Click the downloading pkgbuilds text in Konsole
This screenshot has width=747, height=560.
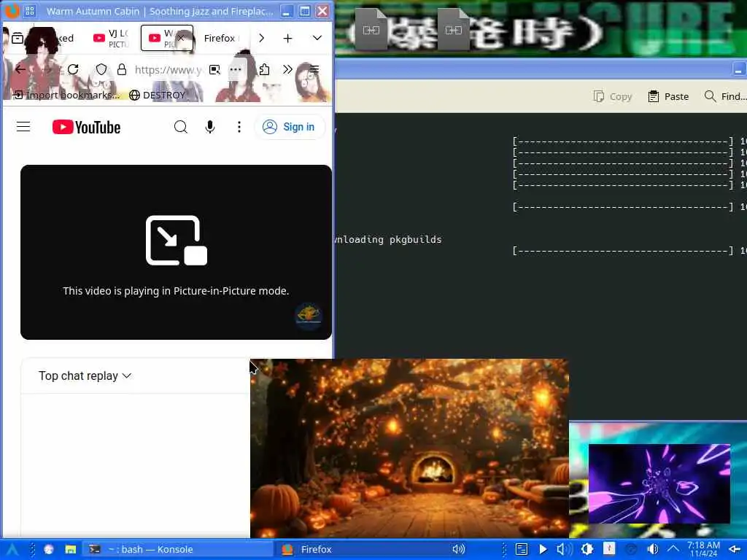tap(389, 239)
